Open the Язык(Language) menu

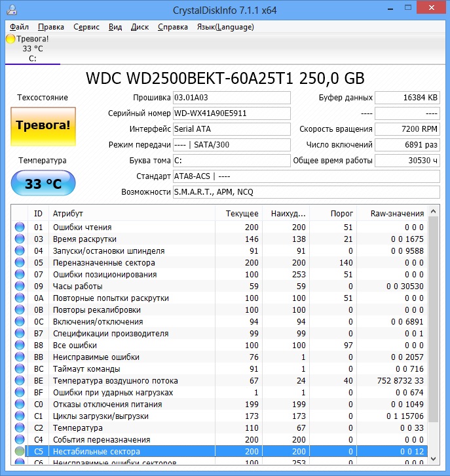225,27
